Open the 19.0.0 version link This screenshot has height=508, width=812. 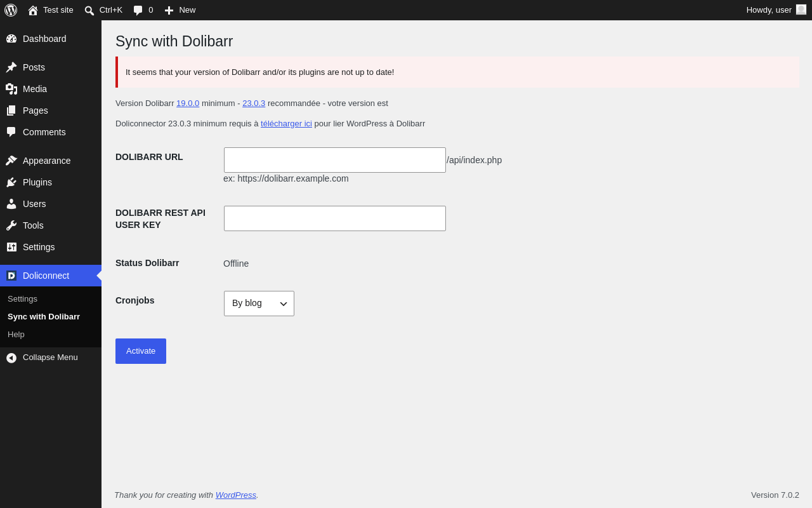[188, 104]
